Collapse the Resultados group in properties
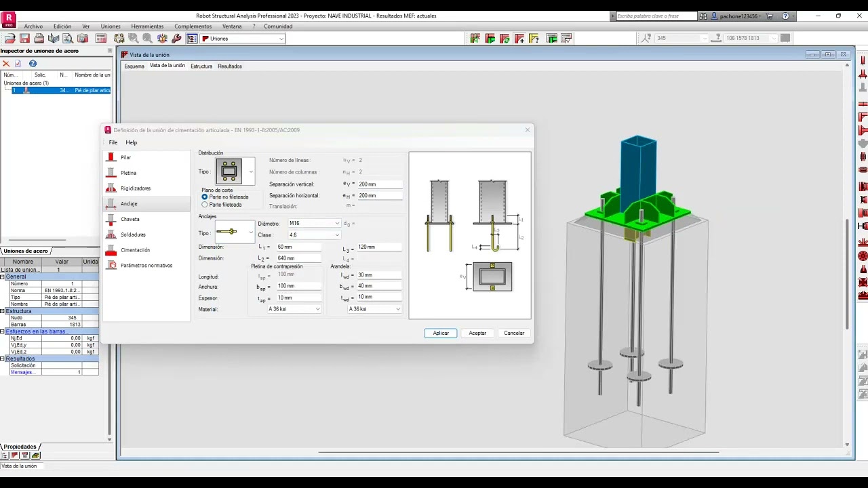 pos(3,359)
